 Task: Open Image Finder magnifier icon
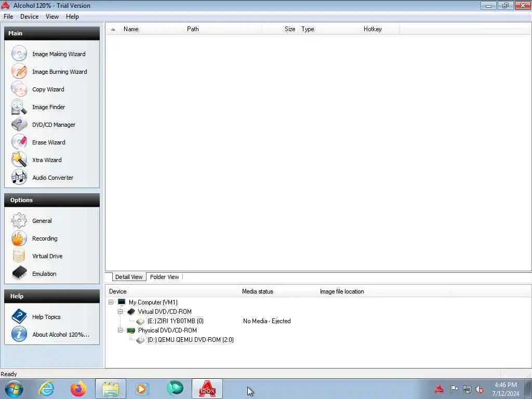point(19,107)
